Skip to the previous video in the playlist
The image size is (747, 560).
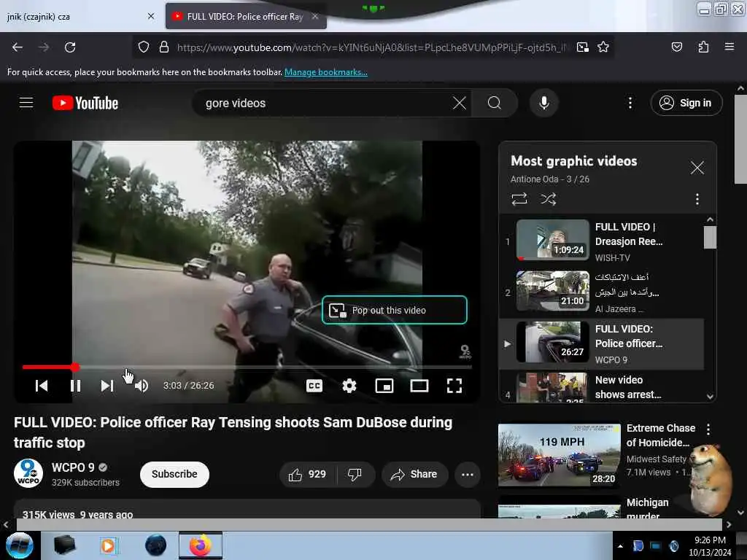click(x=42, y=386)
